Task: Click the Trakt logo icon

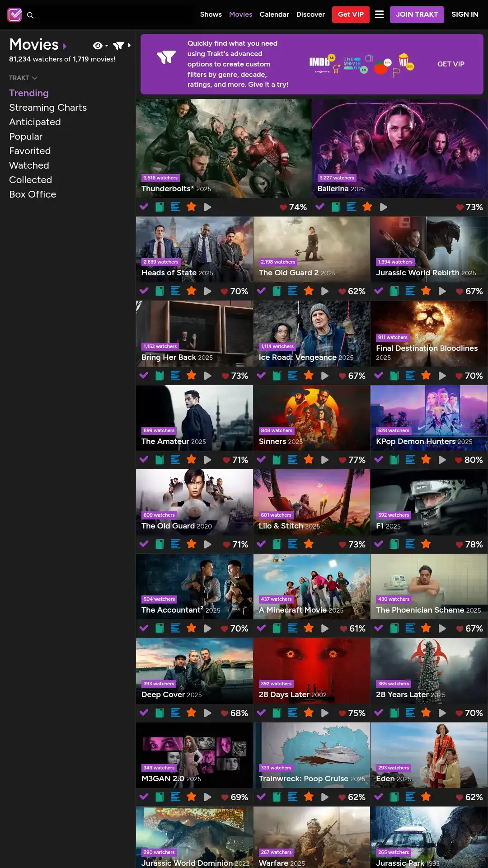Action: 14,15
